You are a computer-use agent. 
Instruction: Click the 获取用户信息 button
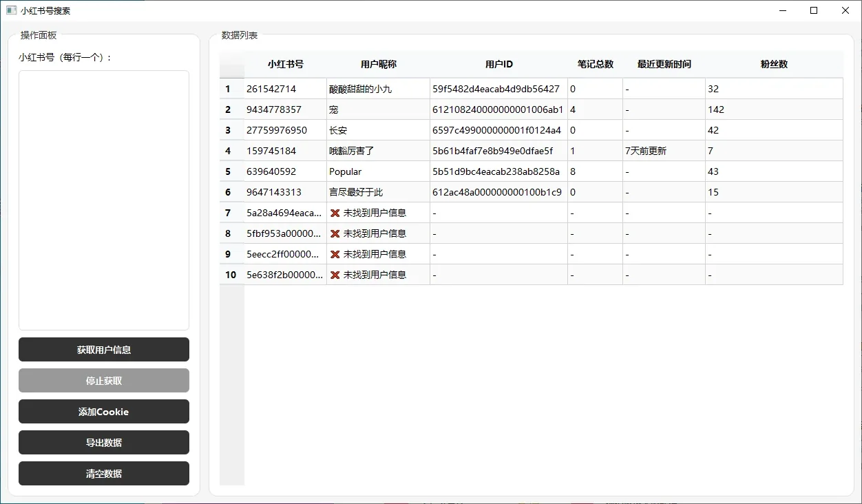(104, 350)
